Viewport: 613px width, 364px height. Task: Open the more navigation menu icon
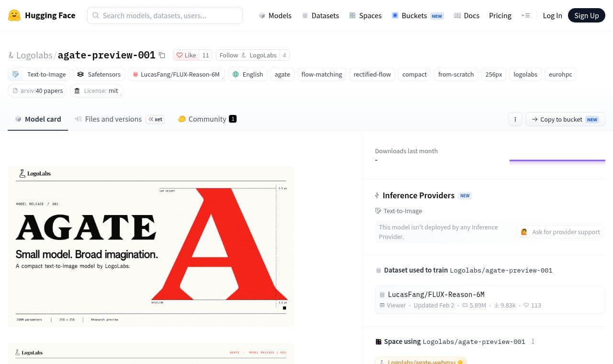(525, 15)
